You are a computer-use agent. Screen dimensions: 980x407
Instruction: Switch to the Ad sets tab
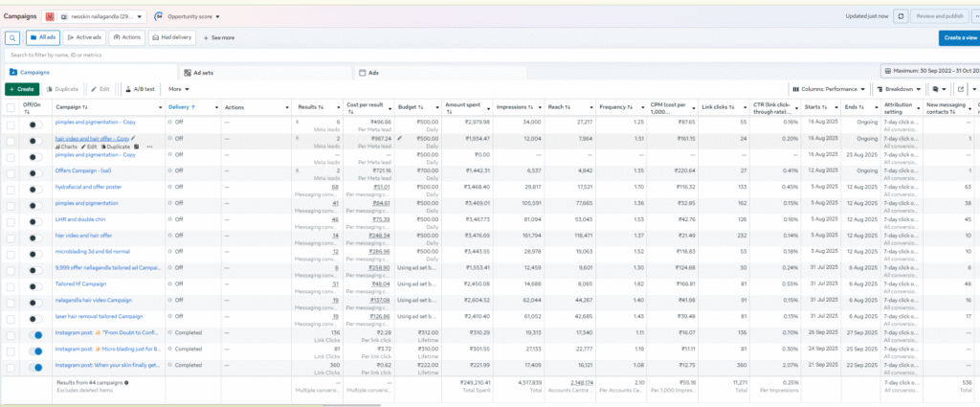[x=203, y=72]
